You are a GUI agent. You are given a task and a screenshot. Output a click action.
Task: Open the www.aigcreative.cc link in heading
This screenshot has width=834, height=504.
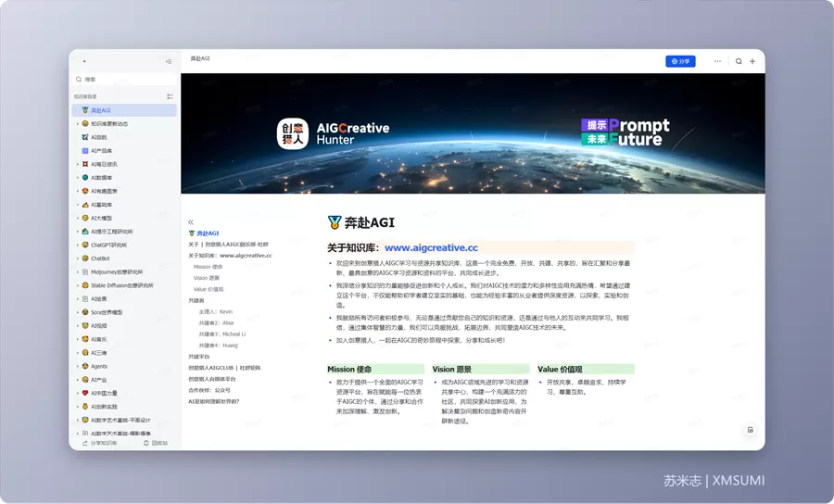[431, 247]
